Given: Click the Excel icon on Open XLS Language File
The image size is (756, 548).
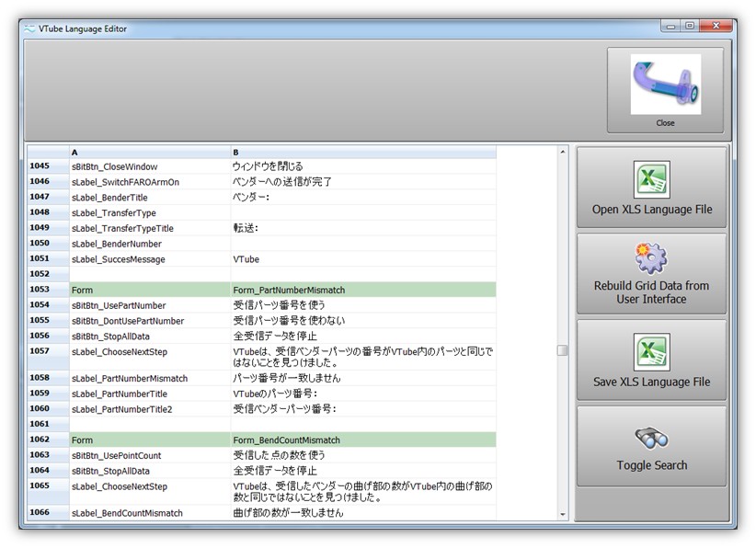Looking at the screenshot, I should [651, 179].
